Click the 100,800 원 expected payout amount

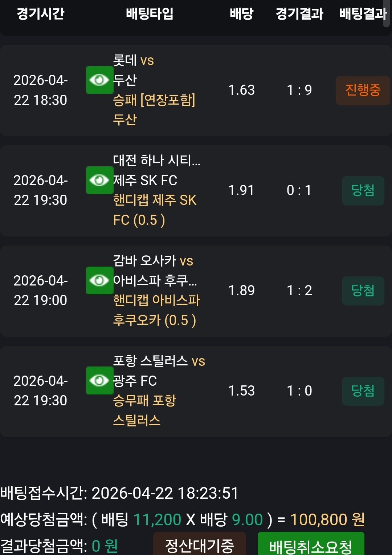coord(327,520)
